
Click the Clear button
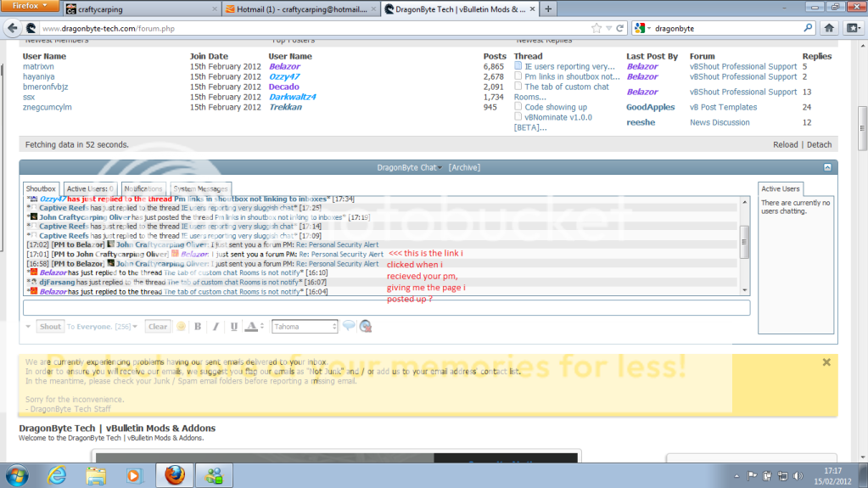157,326
